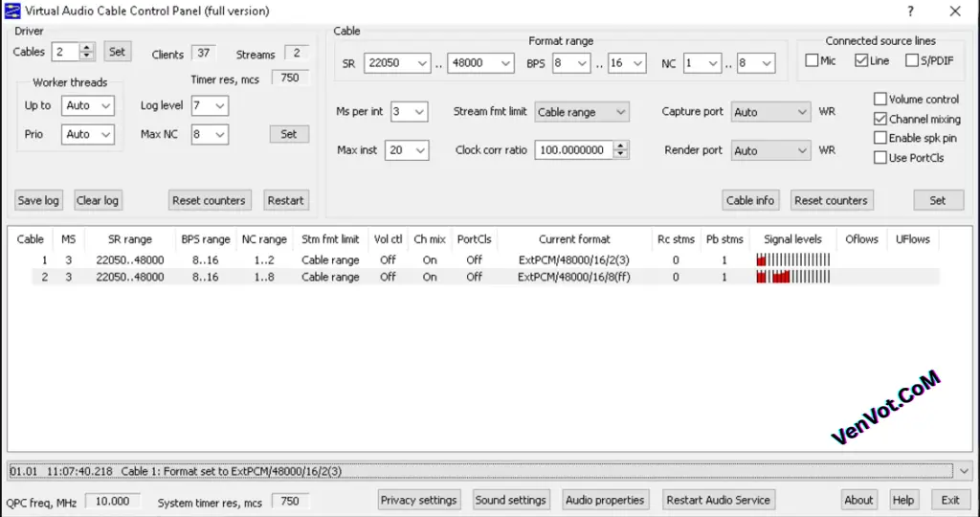Screen dimensions: 980x517
Task: Click the UFlows column header
Action: (x=913, y=239)
